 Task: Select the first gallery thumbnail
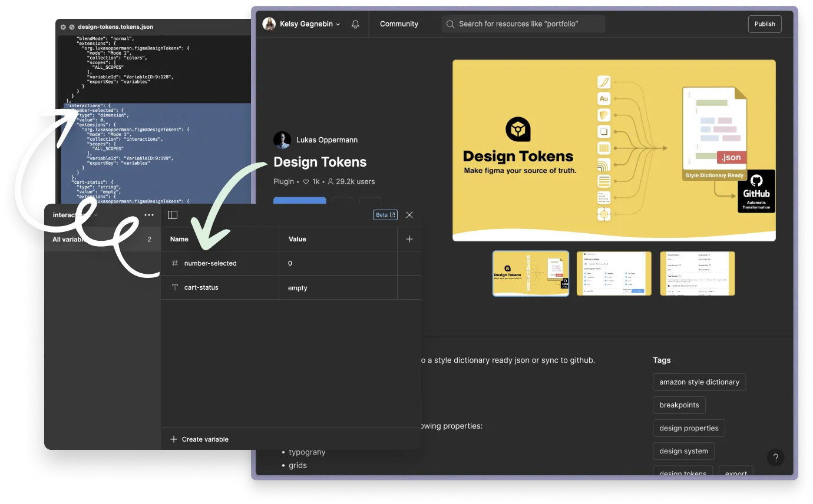click(530, 273)
